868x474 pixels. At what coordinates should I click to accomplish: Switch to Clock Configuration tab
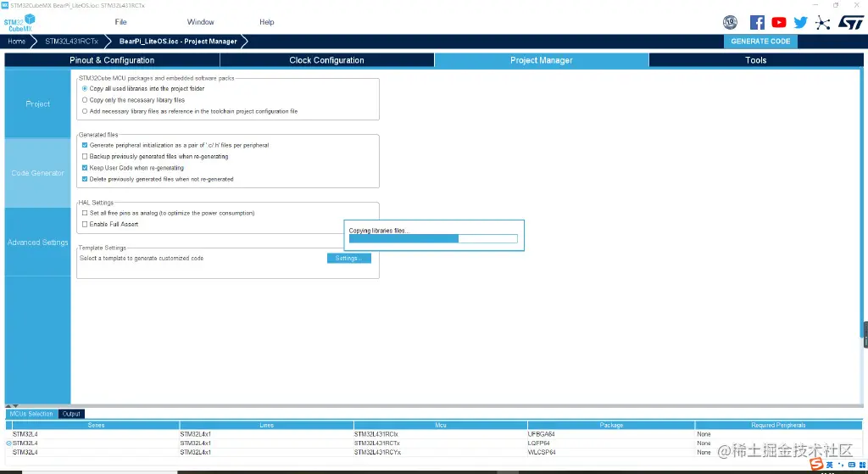(x=326, y=60)
